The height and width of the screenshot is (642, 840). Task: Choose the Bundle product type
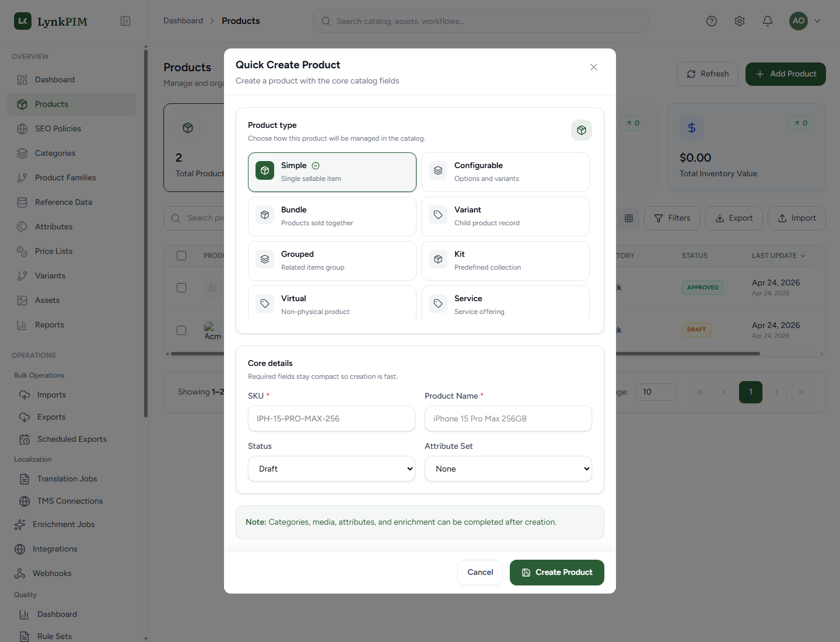(332, 217)
